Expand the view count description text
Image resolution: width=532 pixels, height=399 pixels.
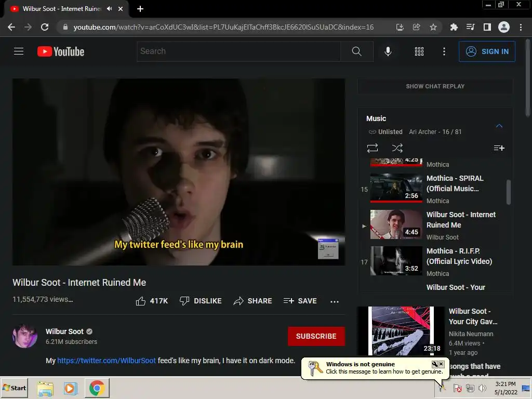tap(43, 300)
